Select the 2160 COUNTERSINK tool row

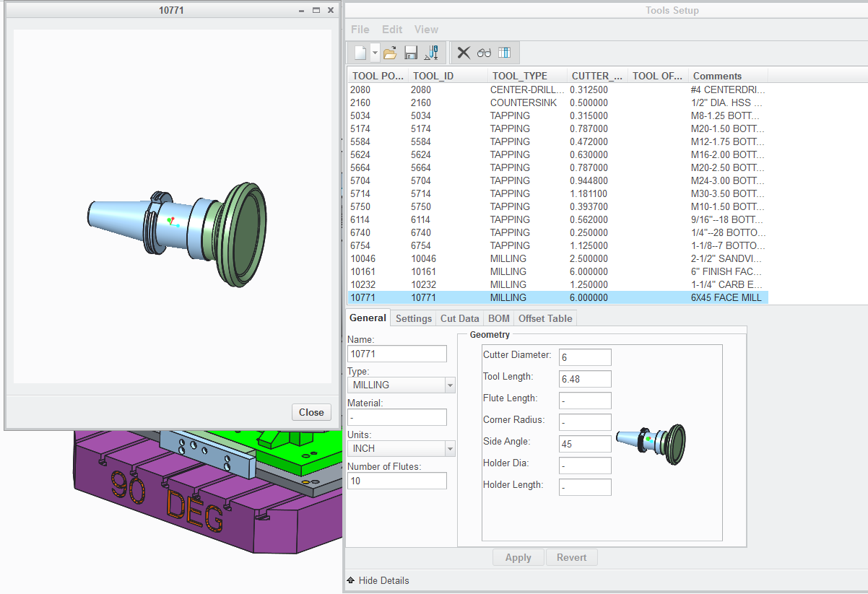point(557,102)
